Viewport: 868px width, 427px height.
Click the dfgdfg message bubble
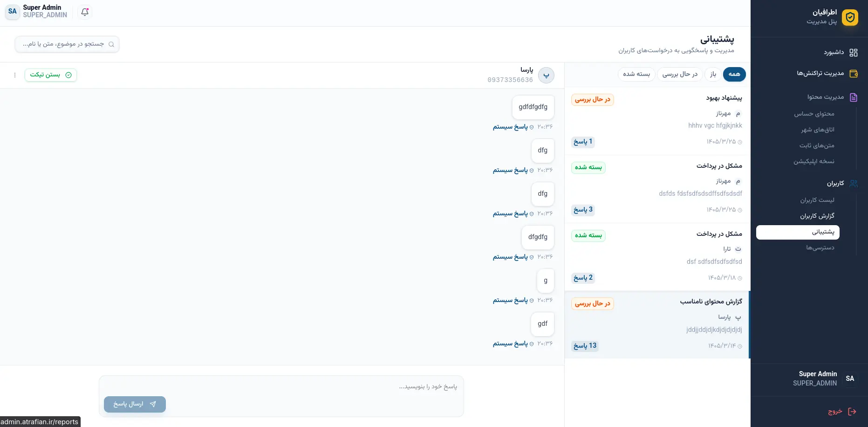(538, 237)
